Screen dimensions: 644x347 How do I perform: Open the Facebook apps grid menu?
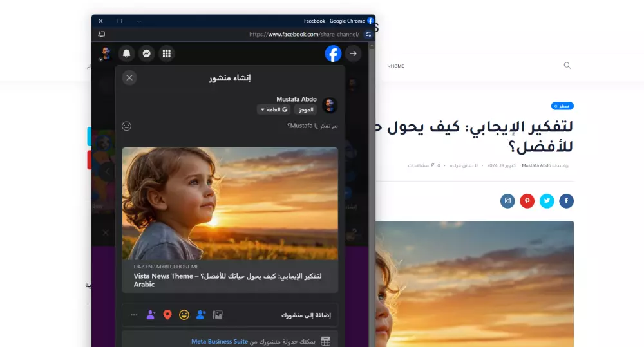(x=166, y=53)
